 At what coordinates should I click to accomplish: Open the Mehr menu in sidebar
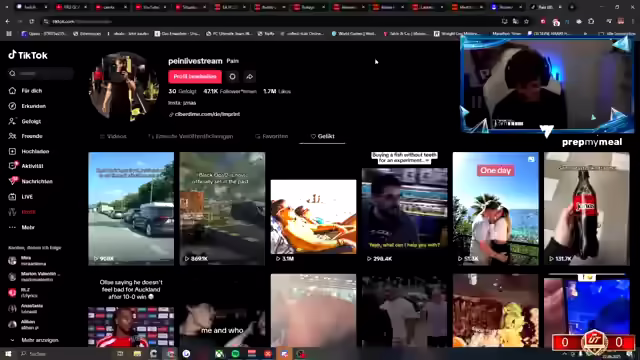click(22, 227)
